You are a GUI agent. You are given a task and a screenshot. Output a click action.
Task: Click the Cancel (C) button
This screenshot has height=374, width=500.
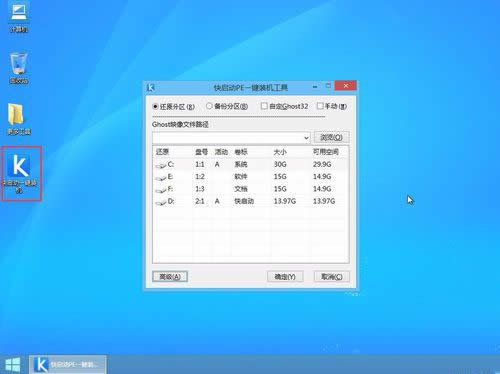[x=332, y=277]
